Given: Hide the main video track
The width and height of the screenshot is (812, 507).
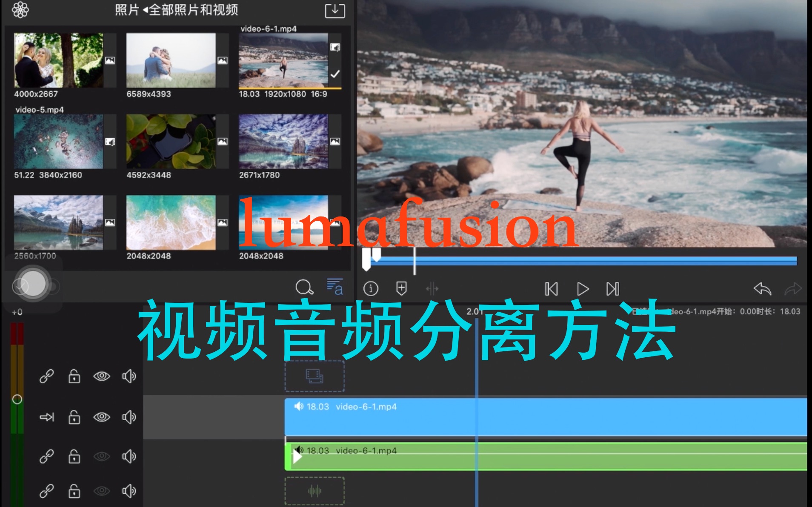Looking at the screenshot, I should coord(102,417).
